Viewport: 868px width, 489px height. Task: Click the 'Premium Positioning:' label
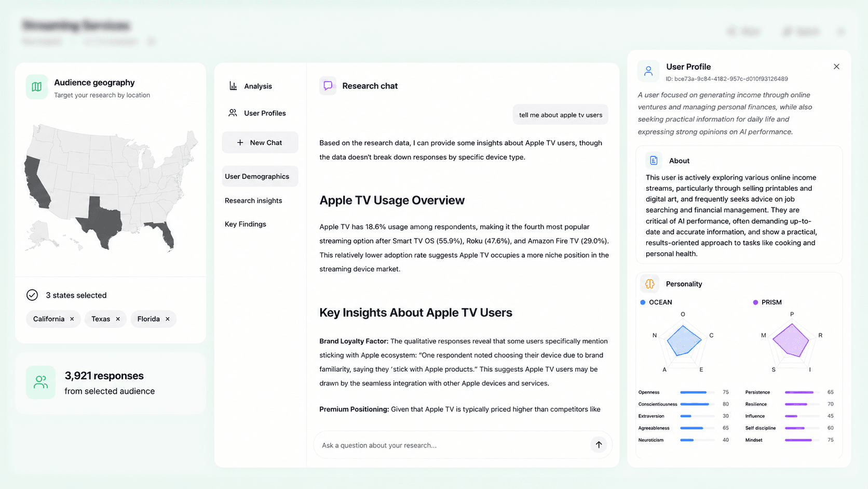click(354, 409)
